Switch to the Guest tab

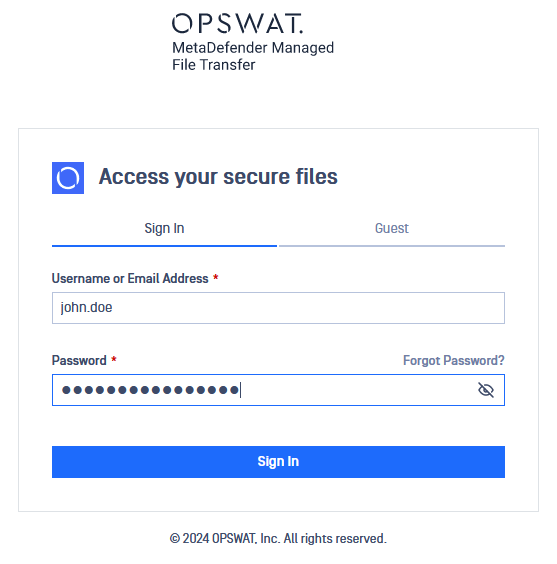[392, 228]
